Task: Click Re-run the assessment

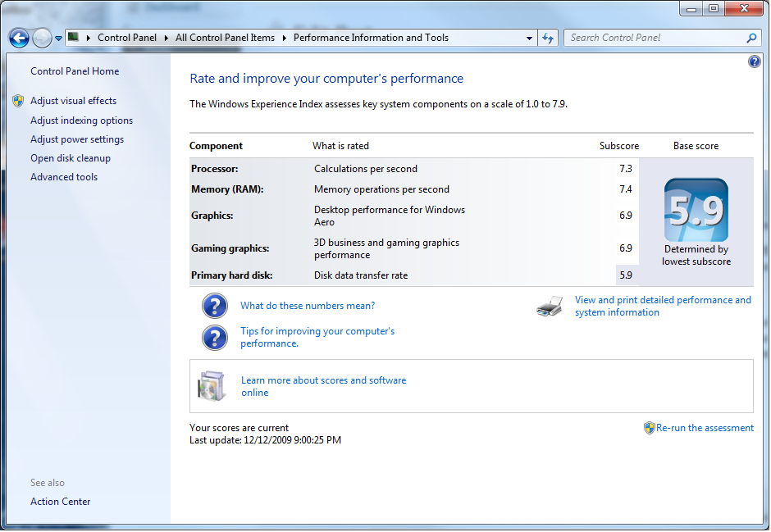Action: tap(705, 428)
